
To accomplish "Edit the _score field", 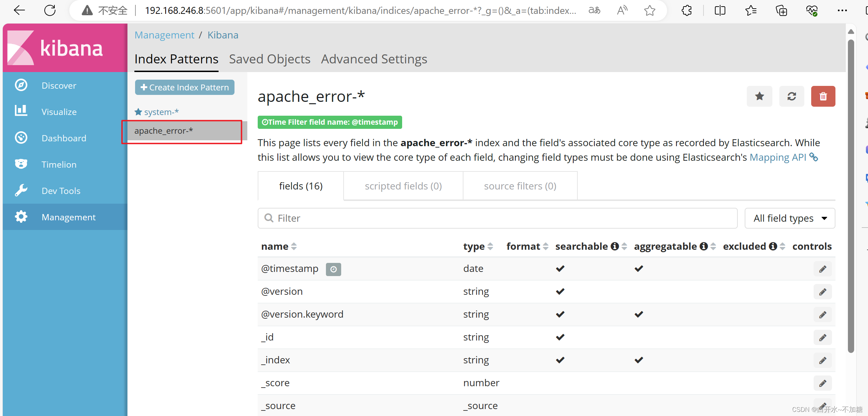I will coord(823,383).
